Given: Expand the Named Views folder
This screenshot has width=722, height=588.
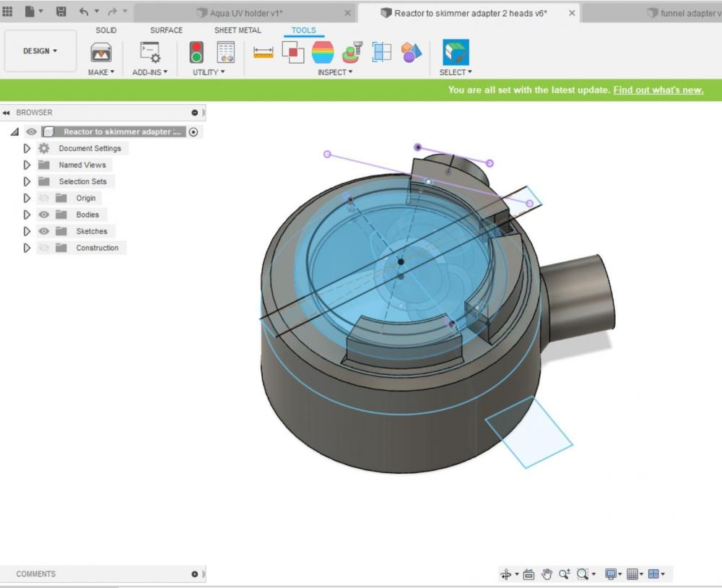Looking at the screenshot, I should point(27,165).
